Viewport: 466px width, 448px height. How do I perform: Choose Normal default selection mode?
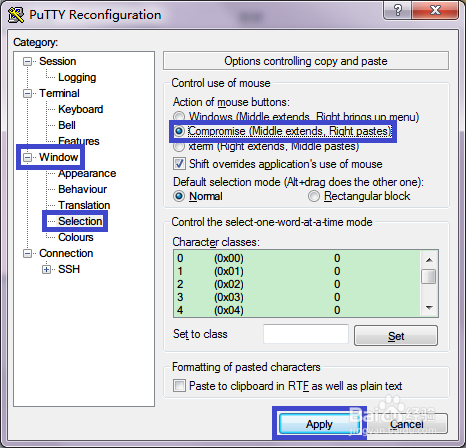click(x=179, y=196)
